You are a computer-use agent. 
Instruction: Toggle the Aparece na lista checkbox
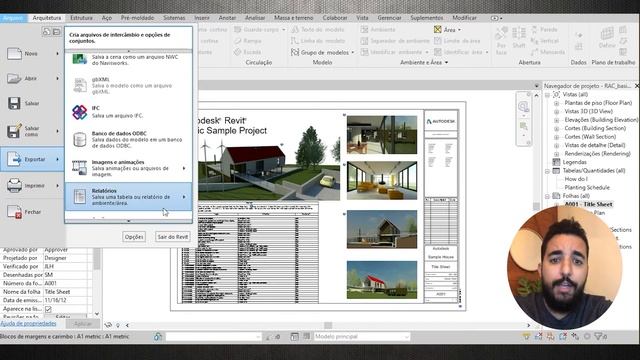48,309
